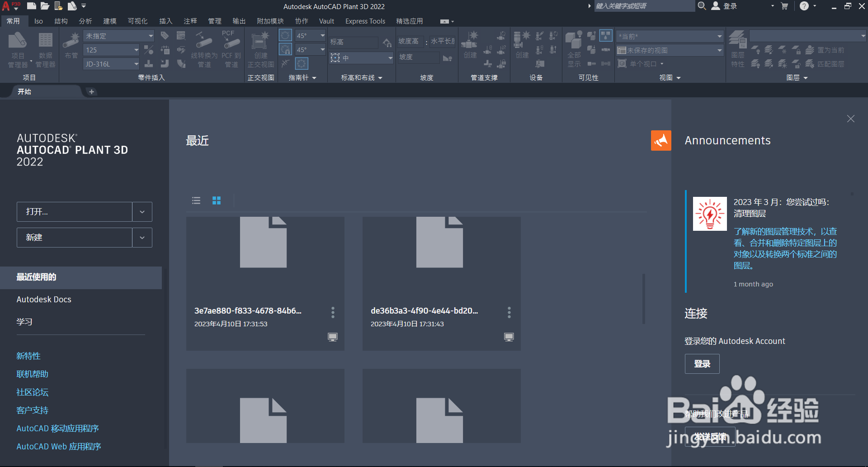Click the Create equipment (创建) icon
Image resolution: width=868 pixels, height=467 pixels.
coord(522,44)
